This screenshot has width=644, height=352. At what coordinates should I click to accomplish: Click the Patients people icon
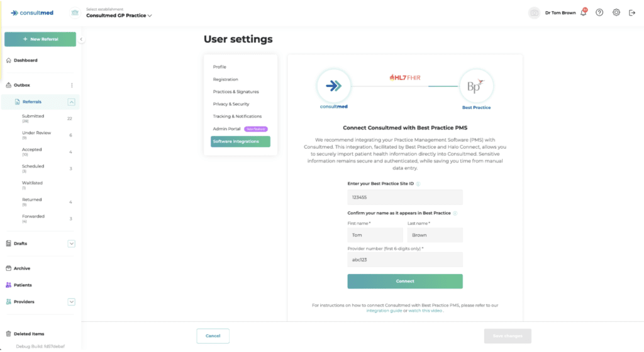9,285
